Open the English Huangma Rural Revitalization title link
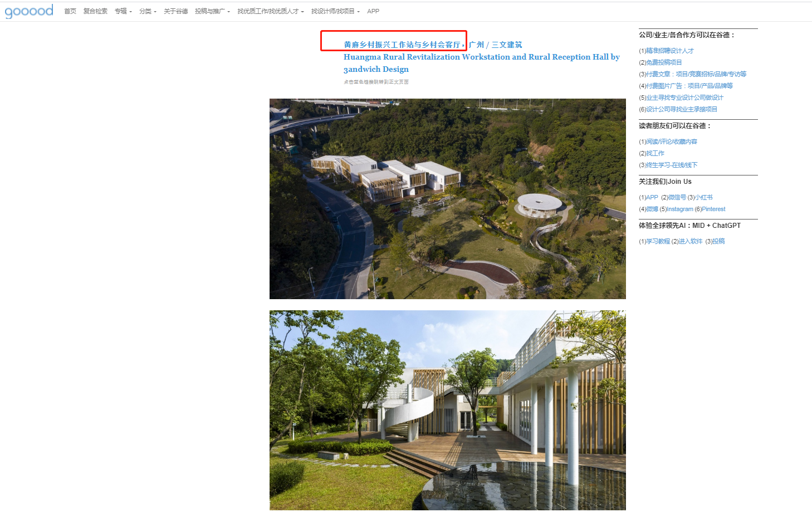Viewport: 812px width, 522px height. 481,57
